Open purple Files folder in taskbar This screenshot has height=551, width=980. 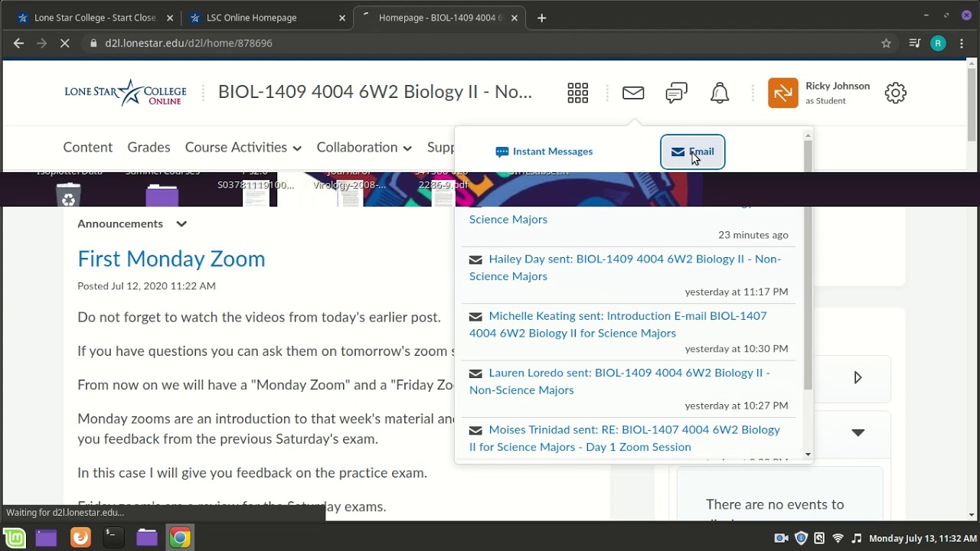click(x=146, y=538)
